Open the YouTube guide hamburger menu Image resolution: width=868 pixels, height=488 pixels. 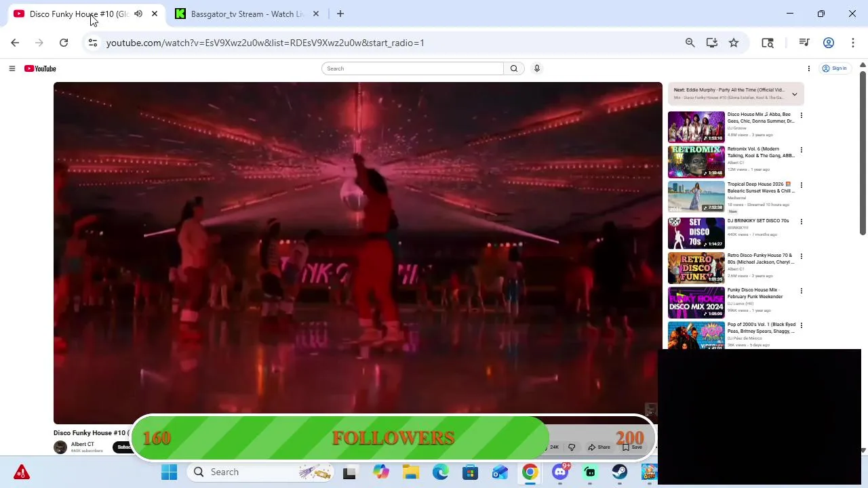click(x=12, y=68)
